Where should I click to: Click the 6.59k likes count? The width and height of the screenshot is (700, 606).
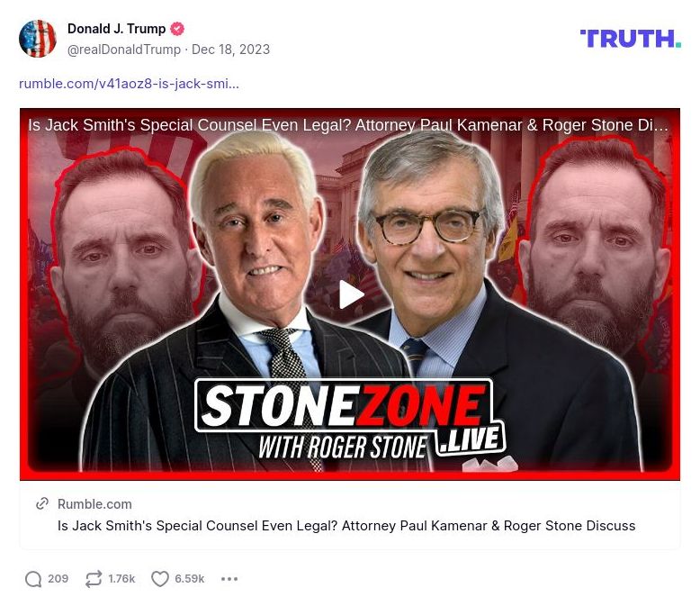[x=189, y=579]
